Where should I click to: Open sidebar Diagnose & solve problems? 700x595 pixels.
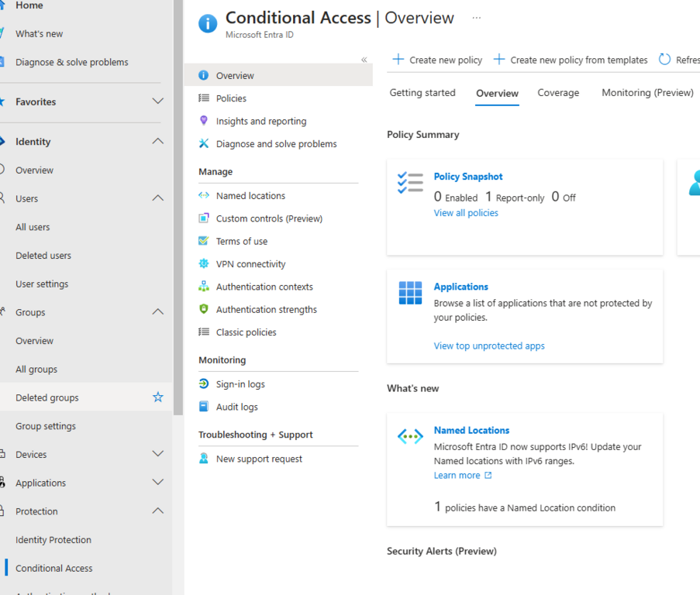[72, 62]
